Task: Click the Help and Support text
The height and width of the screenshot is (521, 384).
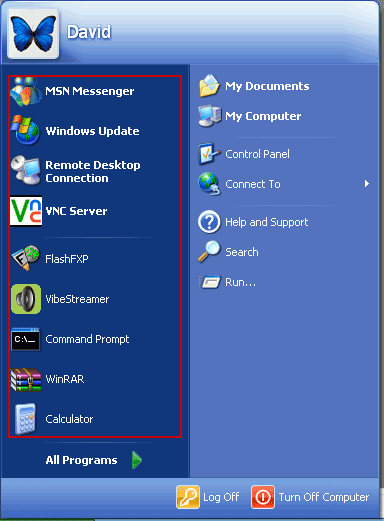Action: pyautogui.click(x=267, y=222)
